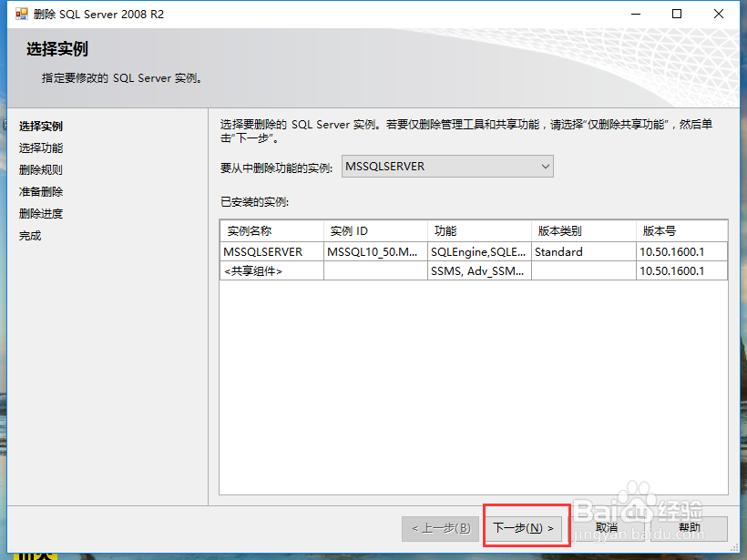The height and width of the screenshot is (560, 747).
Task: Select the 删除进度 step in sidebar
Action: pos(40,213)
